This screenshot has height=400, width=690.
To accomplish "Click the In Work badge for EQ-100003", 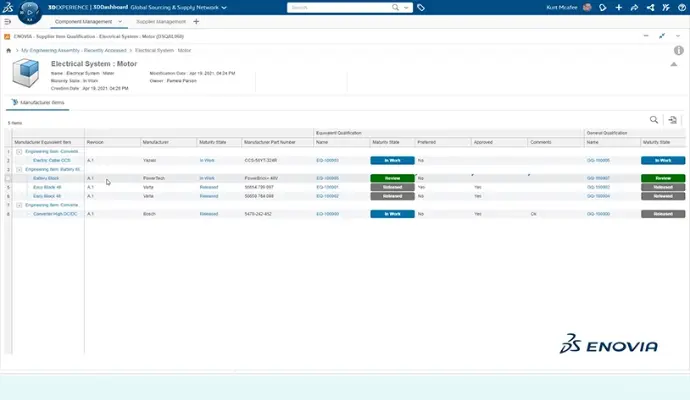I will pos(393,161).
